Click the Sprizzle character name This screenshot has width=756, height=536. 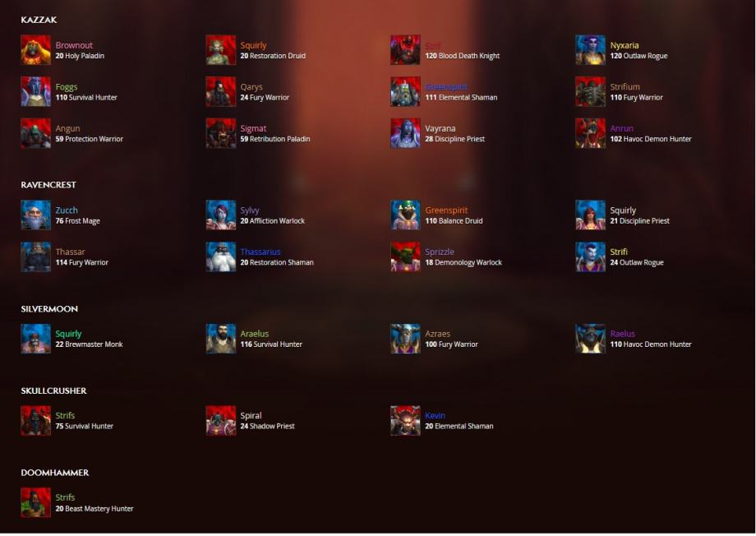pyautogui.click(x=440, y=252)
